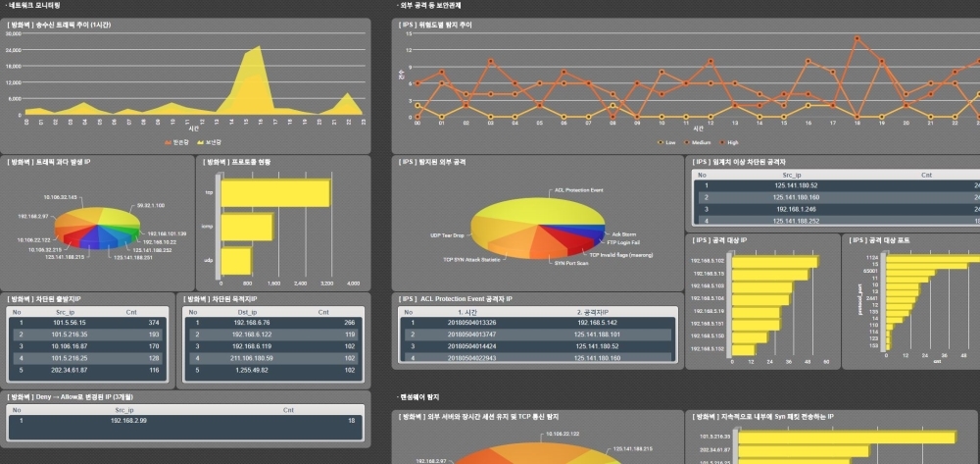Select row 192.168.1.246 in blocked attackers table
This screenshot has width=980, height=464.
point(839,209)
